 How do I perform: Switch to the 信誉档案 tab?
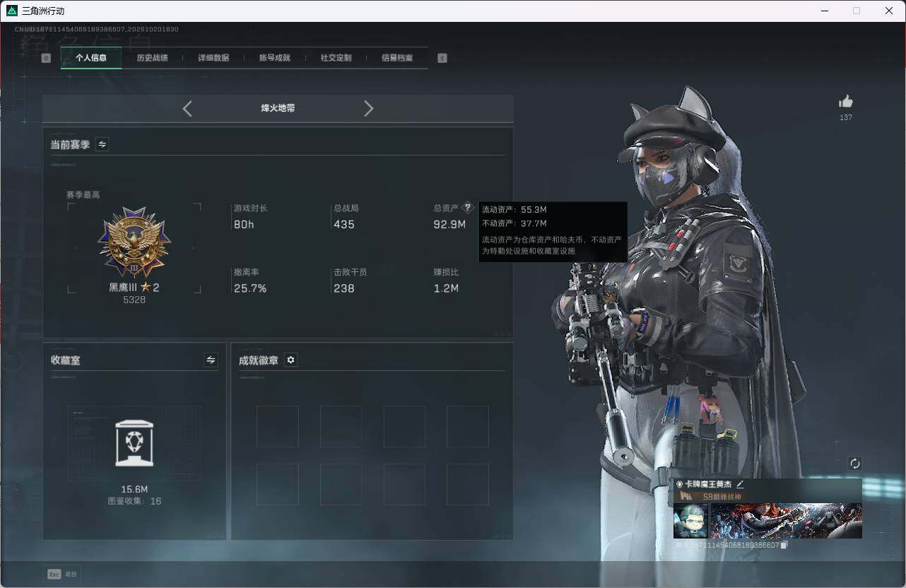397,58
